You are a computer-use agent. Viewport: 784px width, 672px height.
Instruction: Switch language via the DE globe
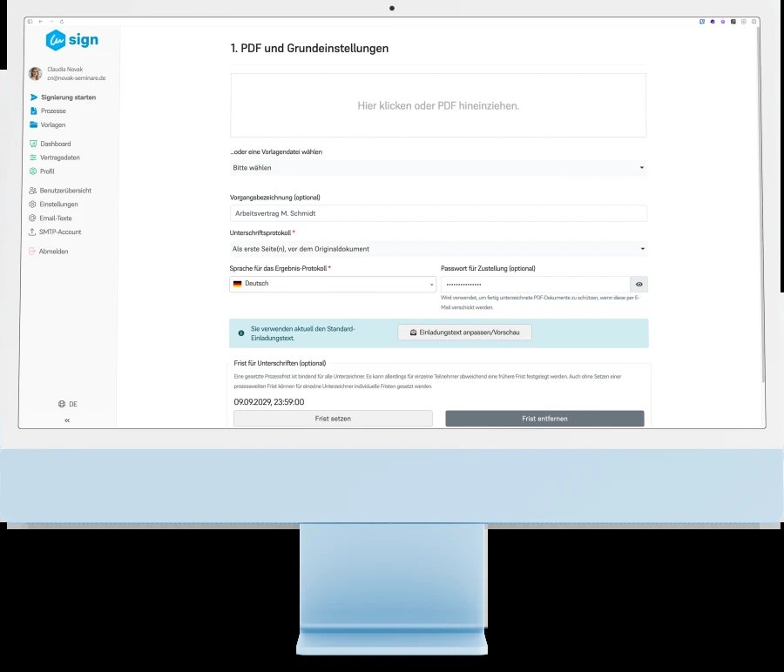pyautogui.click(x=67, y=404)
